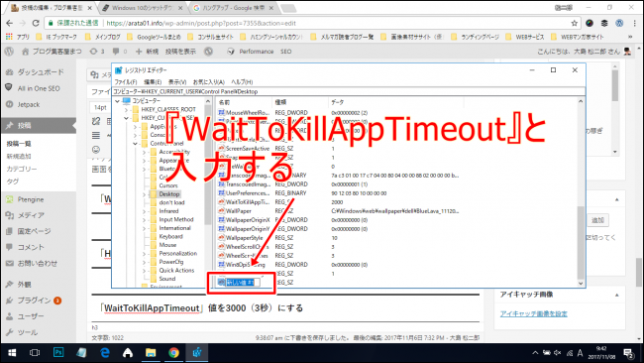
Task: Open 表示(V) menu in Registry Editor
Action: [177, 81]
